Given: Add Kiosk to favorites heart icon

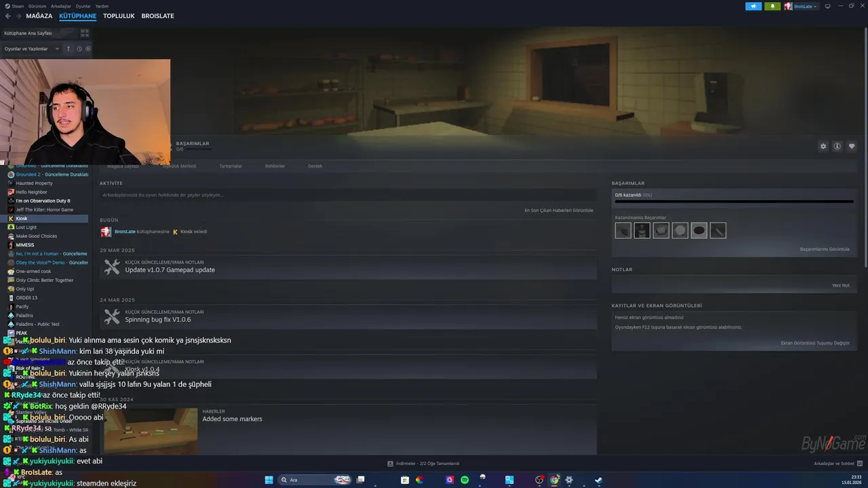Looking at the screenshot, I should tap(852, 146).
